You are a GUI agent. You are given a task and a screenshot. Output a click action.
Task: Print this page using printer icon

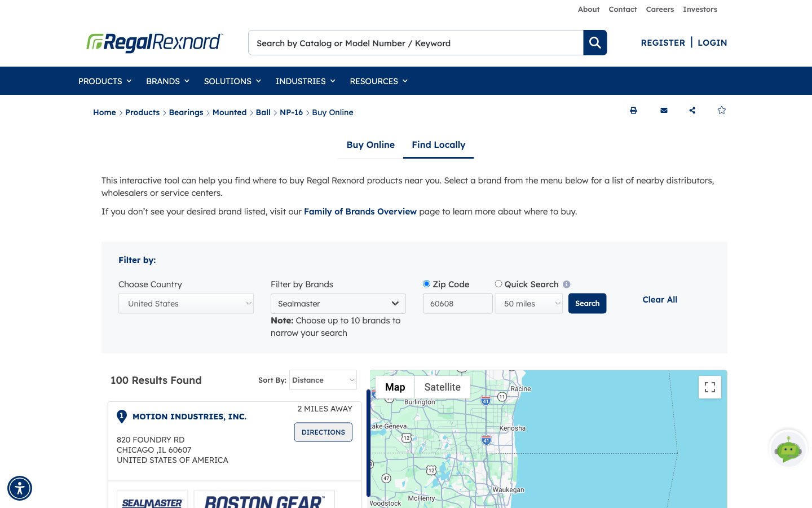[633, 111]
